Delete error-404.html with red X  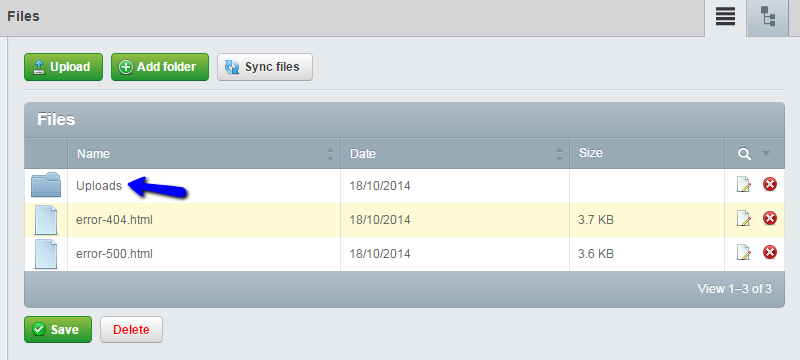pos(770,218)
